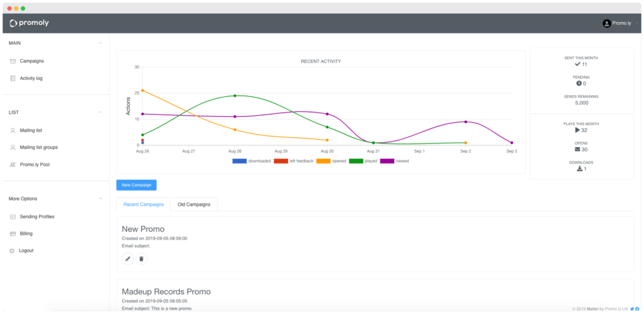Open the Twitter icon in footer
Screen dimensions: 644x314
pos(632,309)
